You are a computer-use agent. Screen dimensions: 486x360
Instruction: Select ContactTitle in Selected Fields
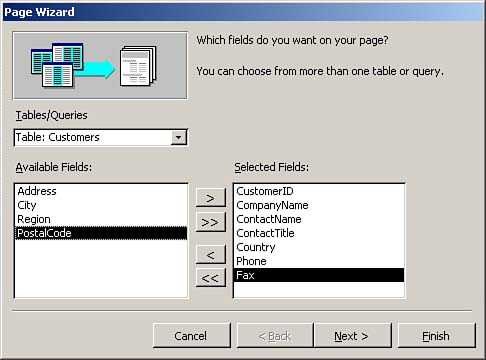(x=319, y=233)
